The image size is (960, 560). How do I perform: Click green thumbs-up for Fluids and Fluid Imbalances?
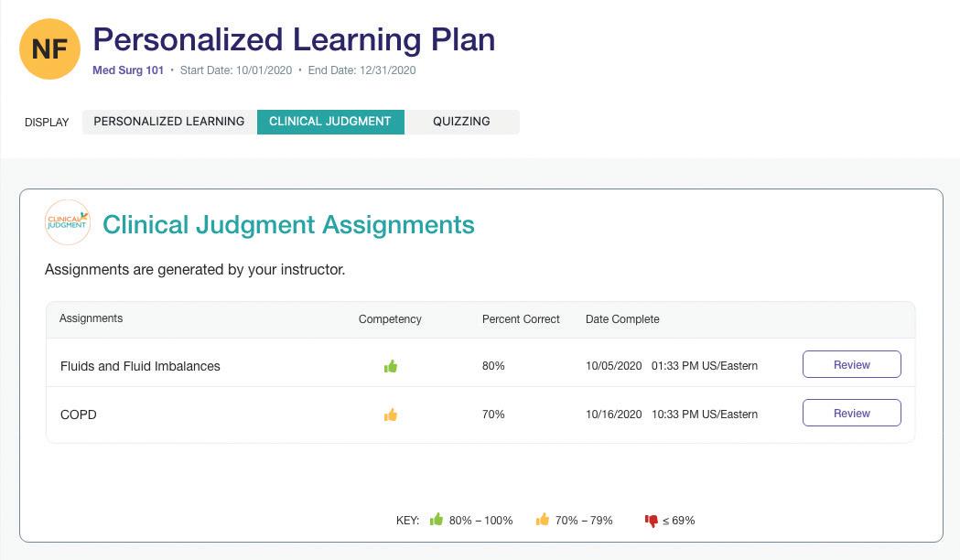[391, 366]
